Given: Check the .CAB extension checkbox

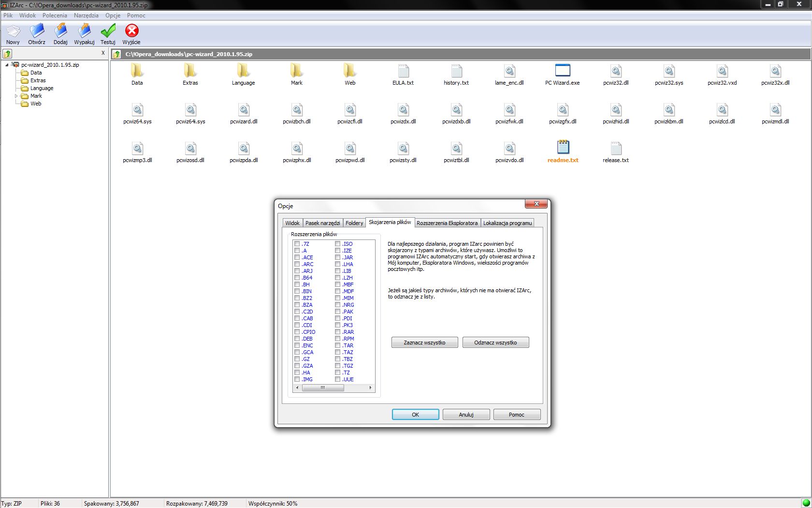Looking at the screenshot, I should tap(297, 318).
